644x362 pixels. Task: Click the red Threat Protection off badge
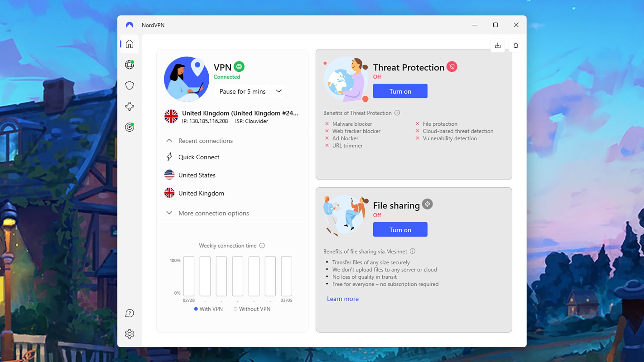pos(452,67)
